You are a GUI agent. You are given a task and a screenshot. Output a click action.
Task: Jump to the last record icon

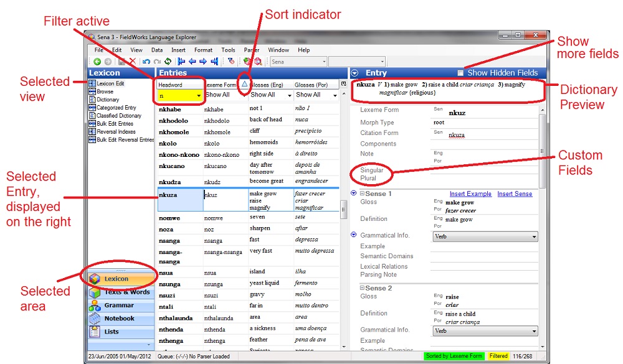pos(214,62)
